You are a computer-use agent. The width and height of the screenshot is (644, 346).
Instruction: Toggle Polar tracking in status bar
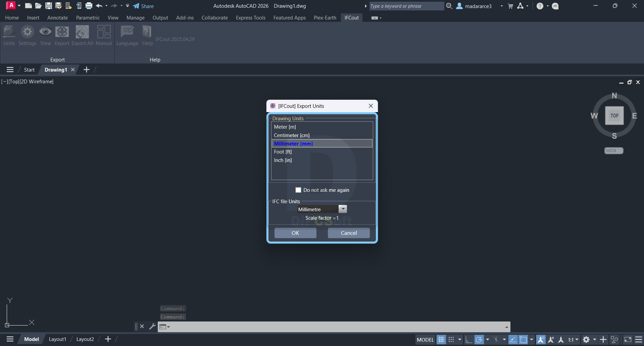[x=479, y=340]
